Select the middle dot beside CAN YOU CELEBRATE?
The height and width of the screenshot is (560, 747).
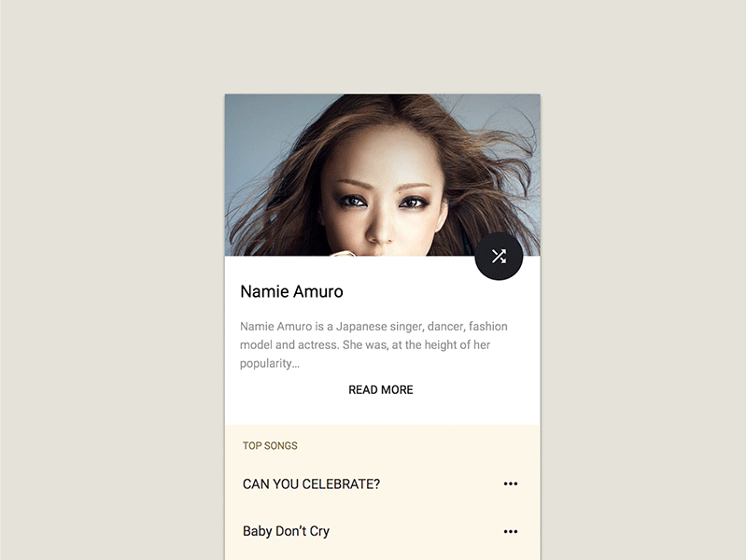pyautogui.click(x=511, y=483)
